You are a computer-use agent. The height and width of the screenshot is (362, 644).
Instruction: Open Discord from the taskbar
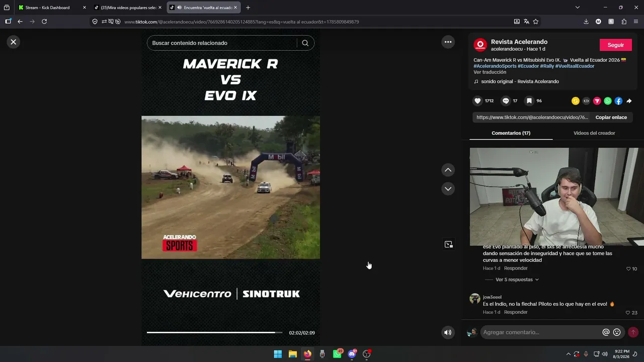[352, 354]
